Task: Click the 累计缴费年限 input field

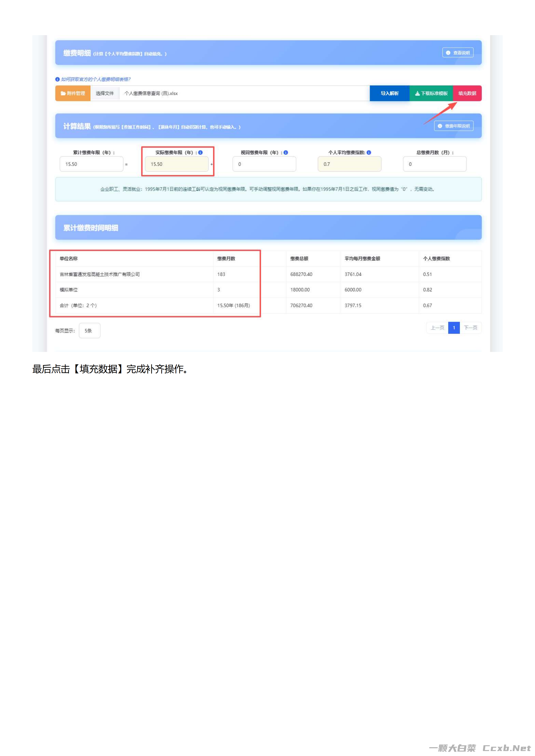Action: point(91,164)
